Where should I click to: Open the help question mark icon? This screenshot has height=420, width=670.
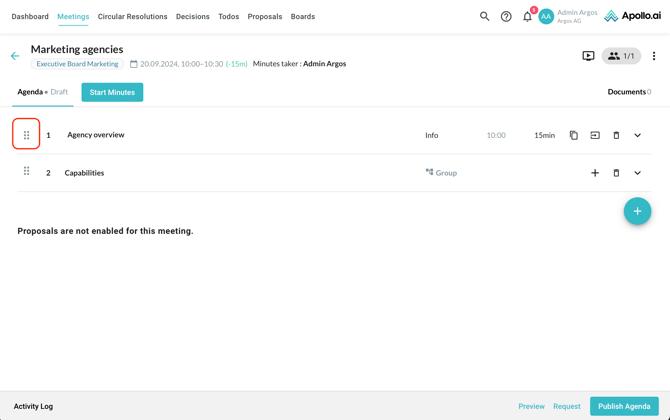pos(506,16)
